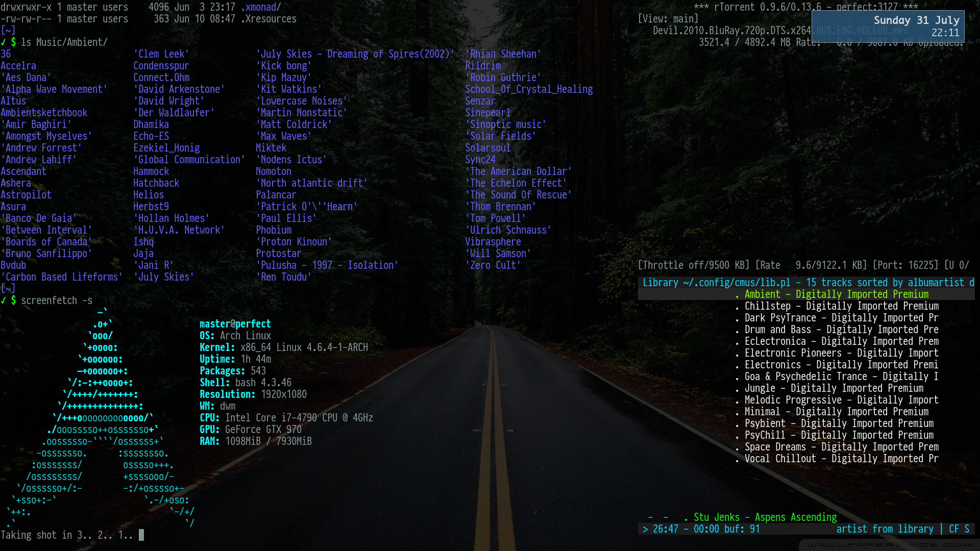Screen dimensions: 980x551
Task: Click 'Zero Cult' directory name
Action: coord(493,265)
